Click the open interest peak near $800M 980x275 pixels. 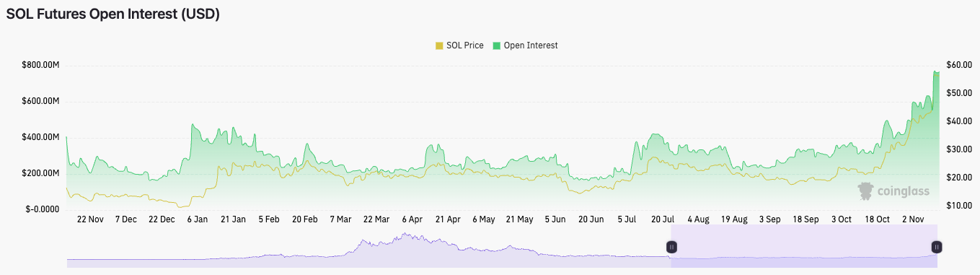coord(935,71)
